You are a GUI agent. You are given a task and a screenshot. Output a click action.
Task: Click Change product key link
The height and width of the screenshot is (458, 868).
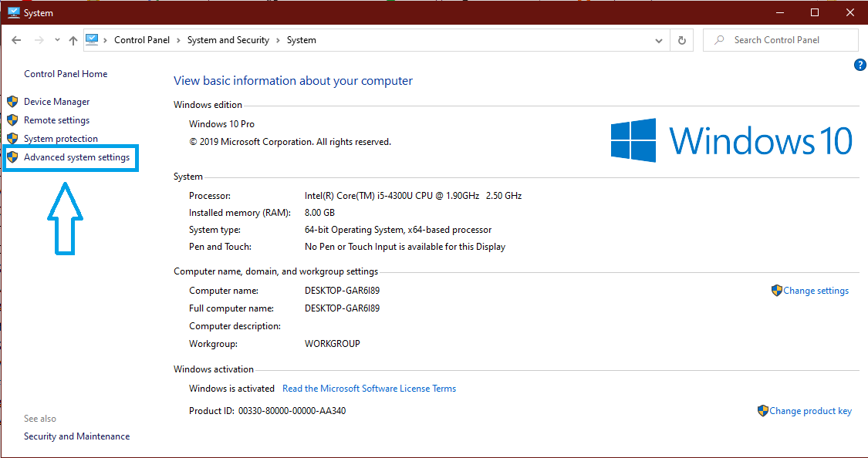coord(810,411)
